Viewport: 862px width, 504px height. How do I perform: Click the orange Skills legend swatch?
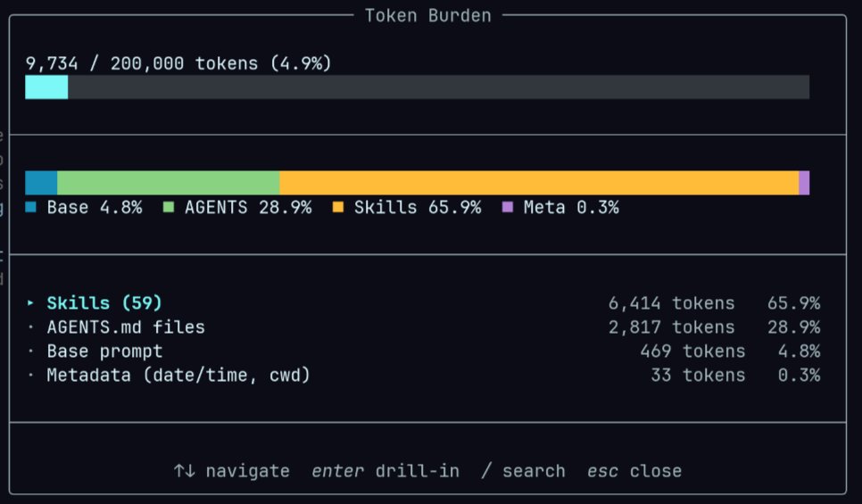click(x=338, y=207)
